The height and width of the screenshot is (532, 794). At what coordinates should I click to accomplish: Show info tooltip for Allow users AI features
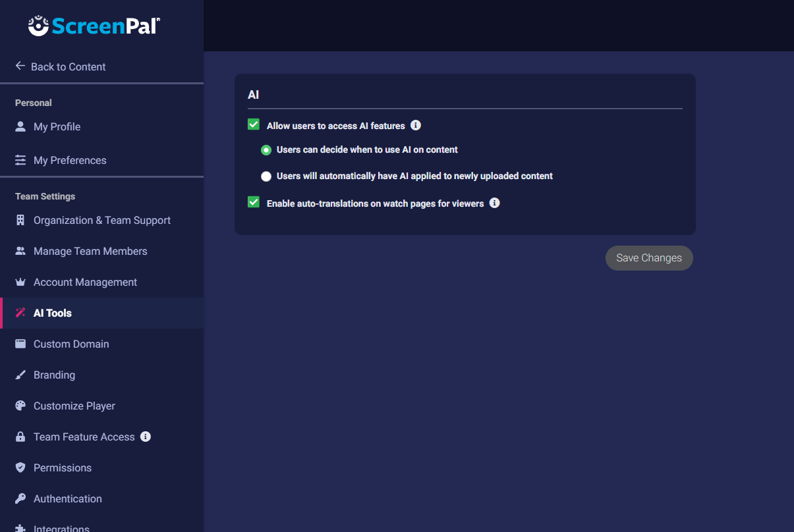click(x=416, y=125)
